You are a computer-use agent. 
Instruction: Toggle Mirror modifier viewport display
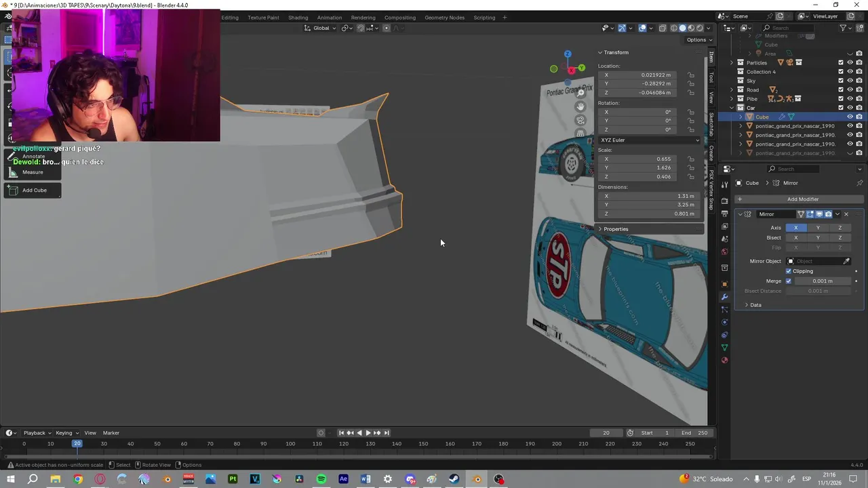point(819,214)
